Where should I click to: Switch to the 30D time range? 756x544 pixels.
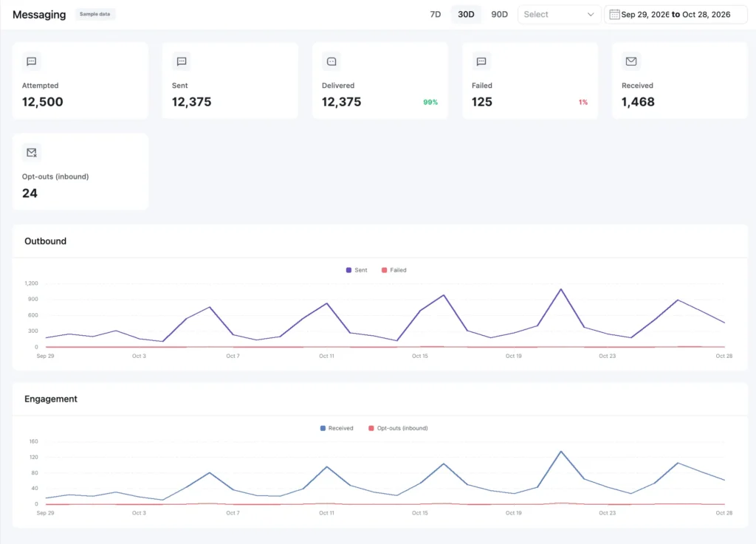(466, 15)
